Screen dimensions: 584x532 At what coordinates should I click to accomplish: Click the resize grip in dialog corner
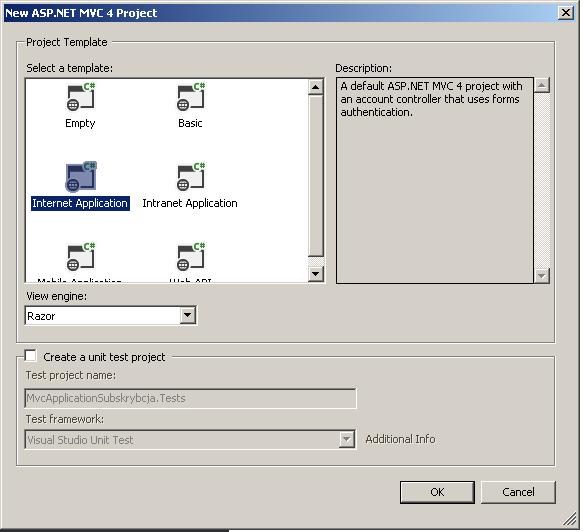point(569,519)
